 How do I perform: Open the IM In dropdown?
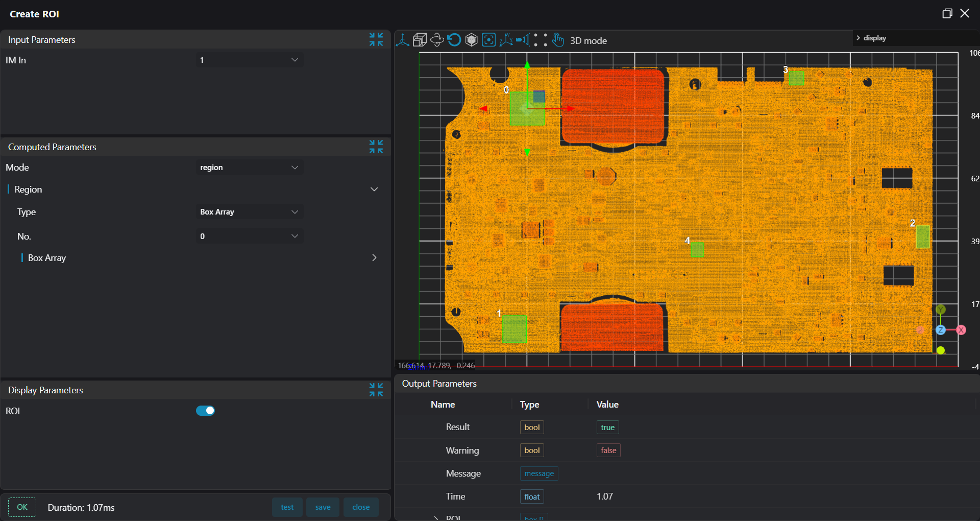250,60
